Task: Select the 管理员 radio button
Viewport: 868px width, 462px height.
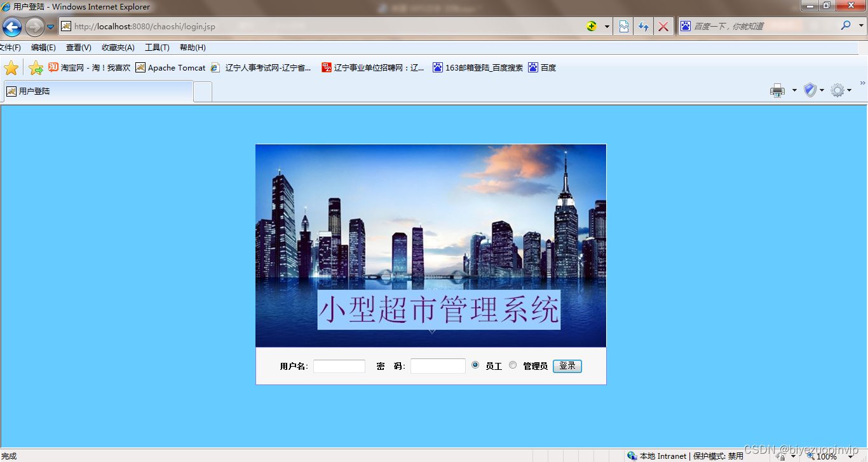Action: pos(513,365)
